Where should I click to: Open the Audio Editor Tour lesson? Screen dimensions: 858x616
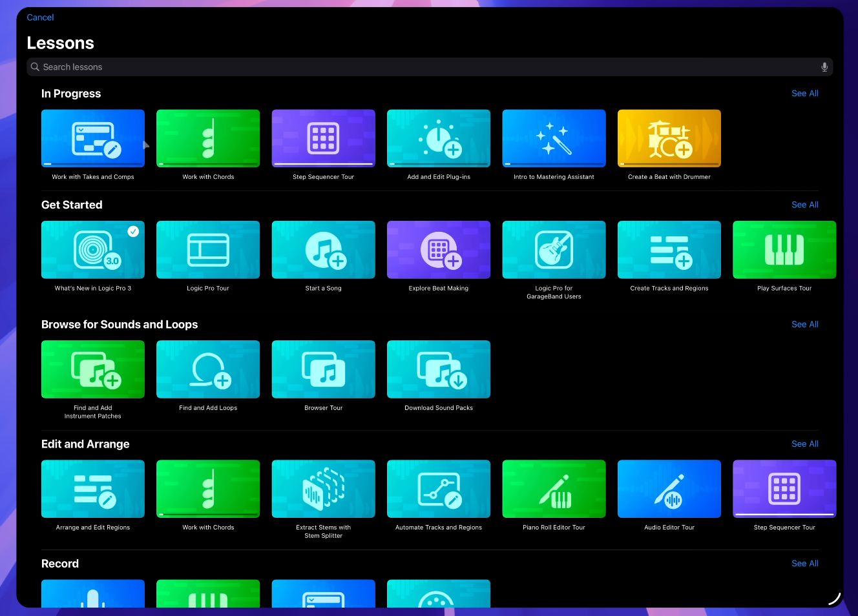click(669, 489)
